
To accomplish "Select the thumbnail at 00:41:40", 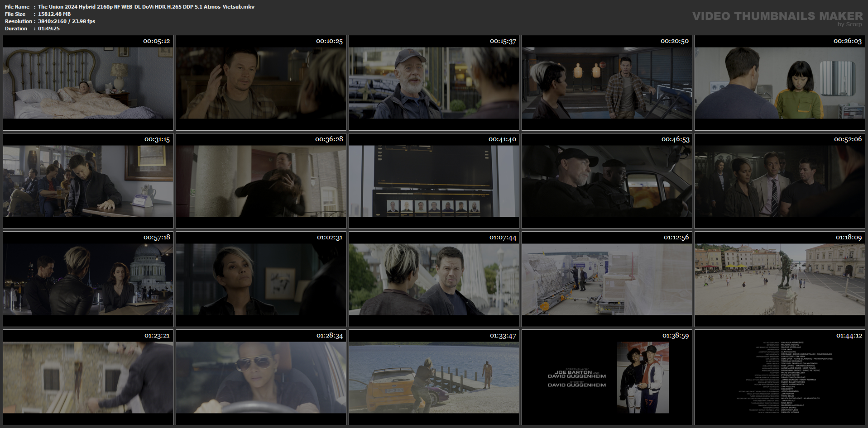I will point(434,181).
